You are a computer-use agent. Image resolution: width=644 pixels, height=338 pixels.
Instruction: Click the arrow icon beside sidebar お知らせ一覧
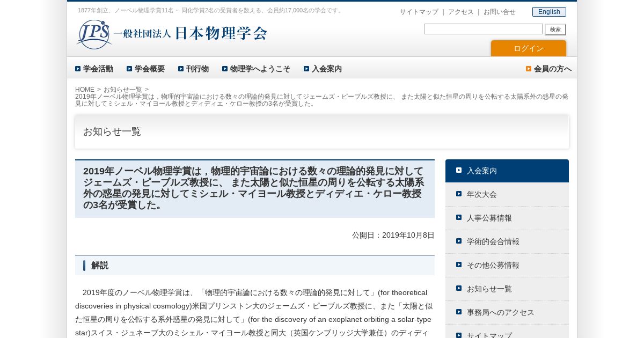pyautogui.click(x=459, y=288)
